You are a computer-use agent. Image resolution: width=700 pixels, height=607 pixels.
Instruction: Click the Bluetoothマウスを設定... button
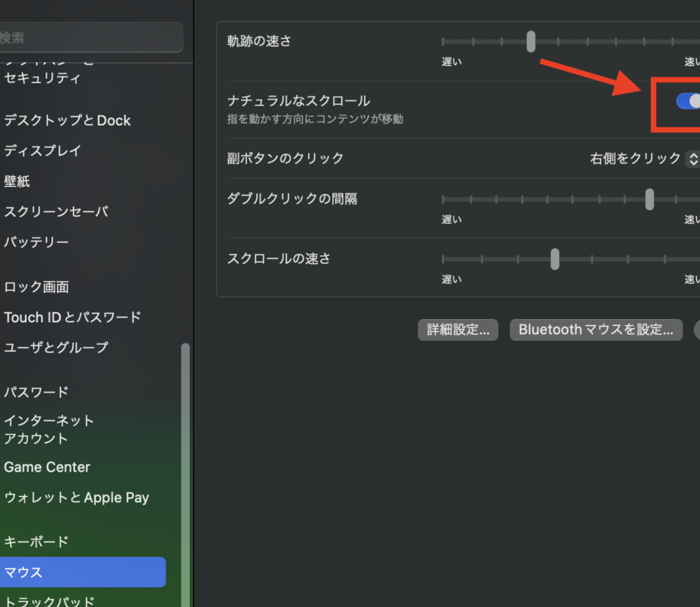click(596, 330)
